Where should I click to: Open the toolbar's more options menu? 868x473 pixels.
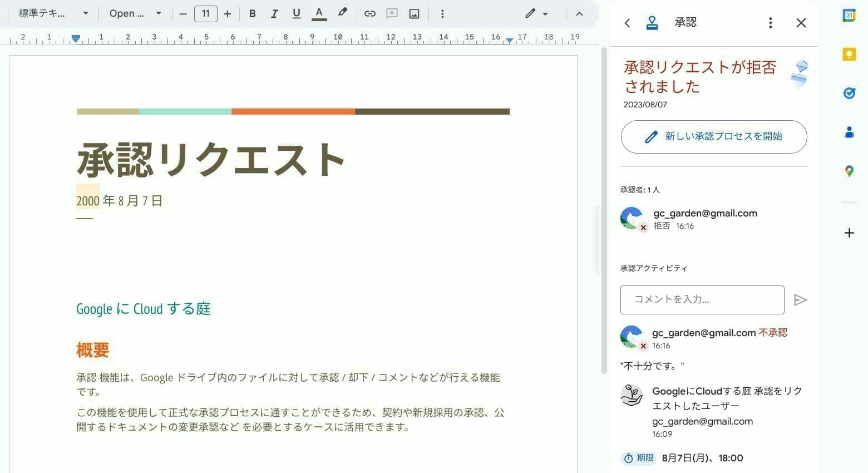[x=442, y=14]
